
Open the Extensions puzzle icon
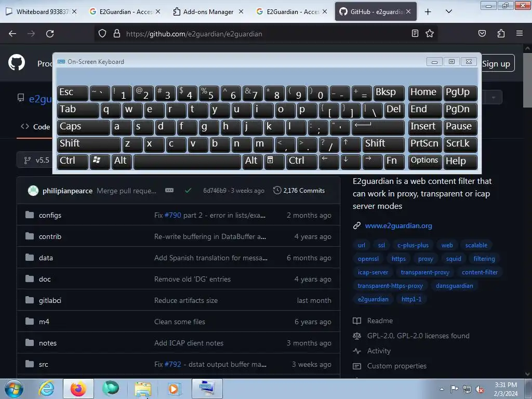[501, 34]
